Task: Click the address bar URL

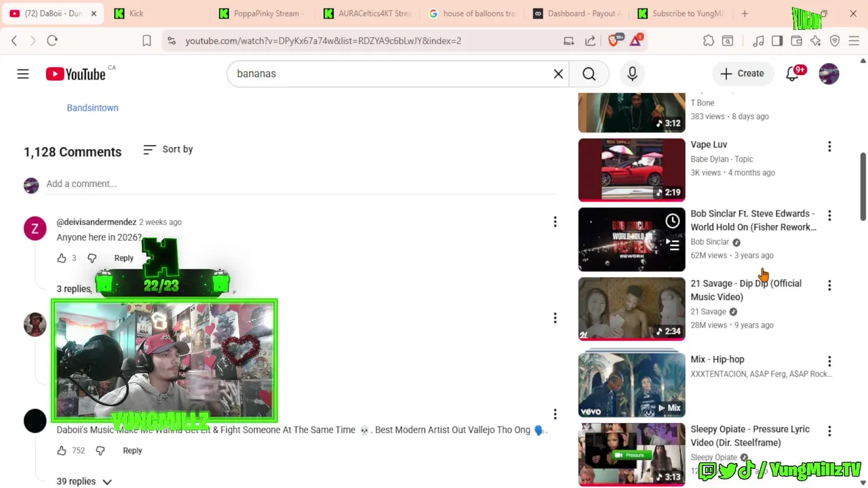Action: click(323, 41)
